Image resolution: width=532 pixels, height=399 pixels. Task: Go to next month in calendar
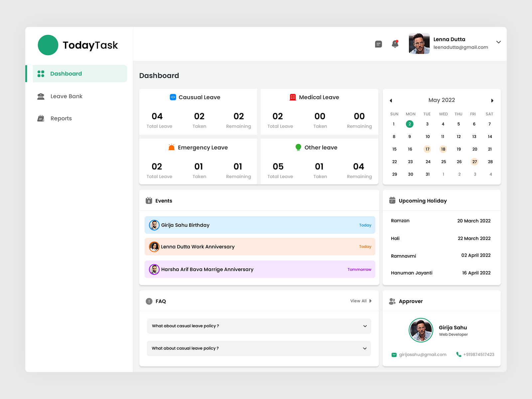tap(492, 100)
